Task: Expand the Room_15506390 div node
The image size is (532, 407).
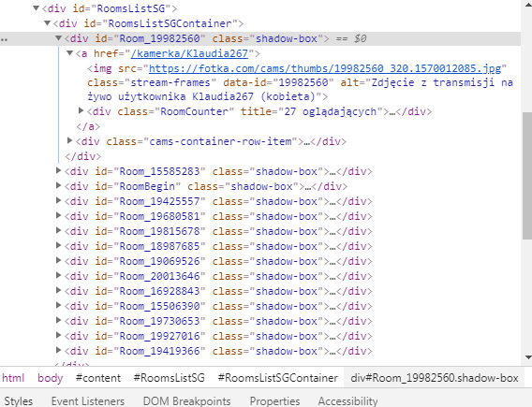Action: pos(58,305)
